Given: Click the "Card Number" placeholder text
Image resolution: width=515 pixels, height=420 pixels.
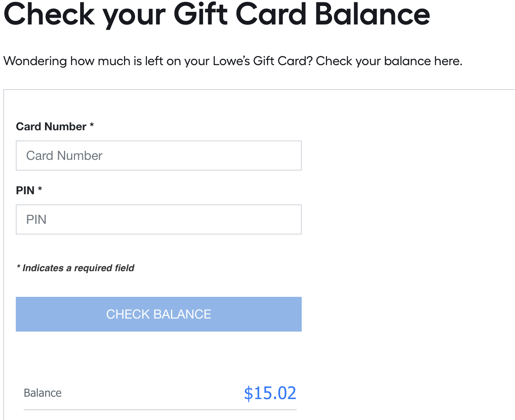Looking at the screenshot, I should coord(64,156).
